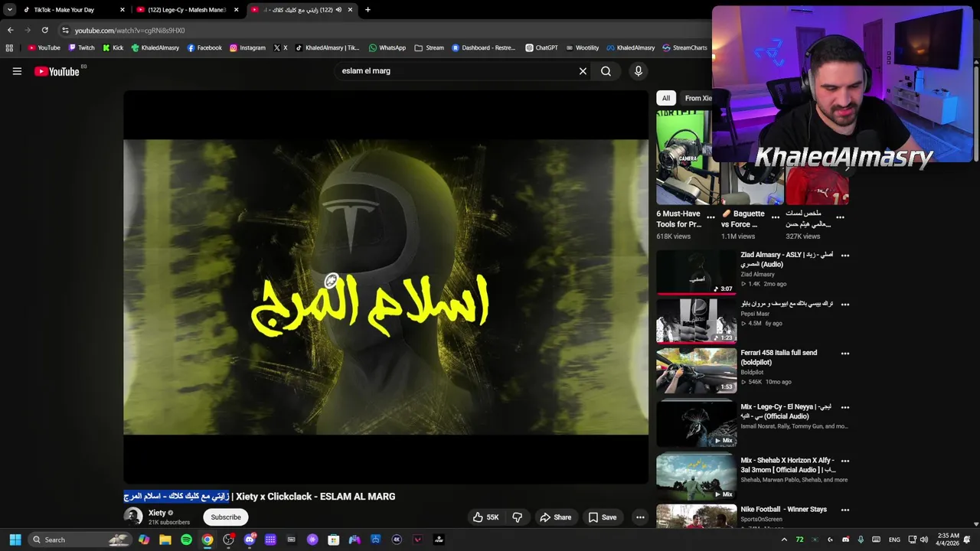Open File Explorer from the taskbar
The image size is (980, 551).
(x=165, y=540)
